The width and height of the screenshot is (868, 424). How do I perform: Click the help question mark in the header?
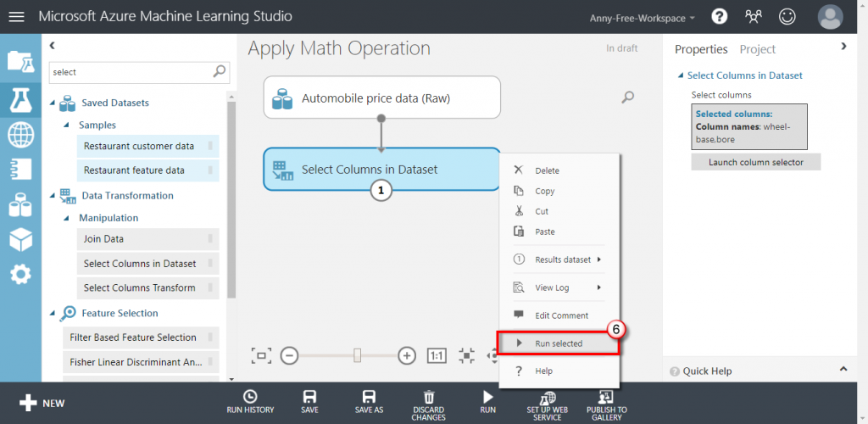pyautogui.click(x=719, y=17)
